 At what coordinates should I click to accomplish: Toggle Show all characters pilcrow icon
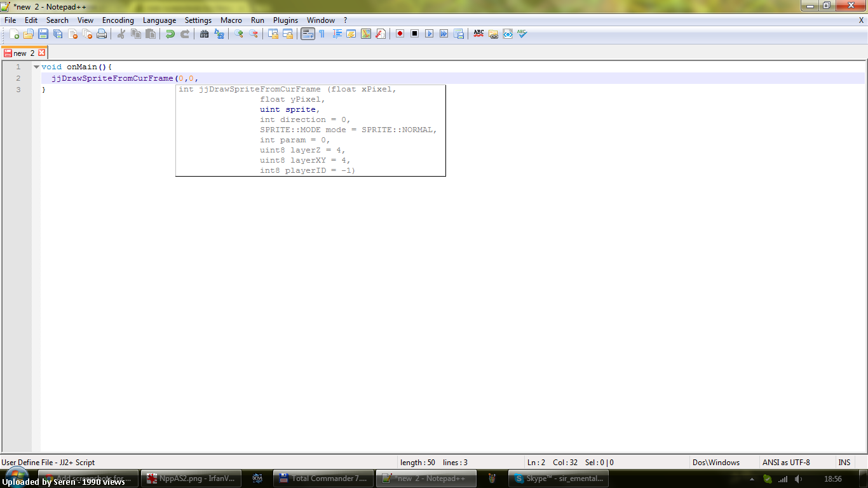point(322,34)
